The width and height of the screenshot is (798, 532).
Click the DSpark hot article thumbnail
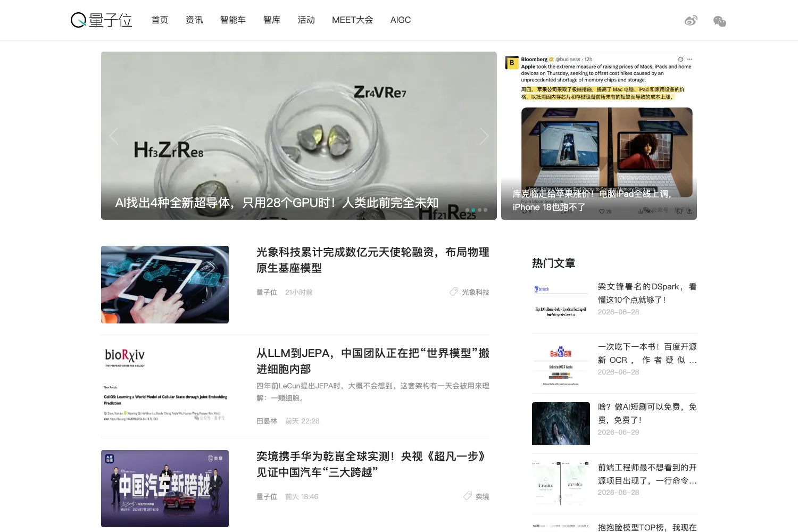pyautogui.click(x=561, y=303)
